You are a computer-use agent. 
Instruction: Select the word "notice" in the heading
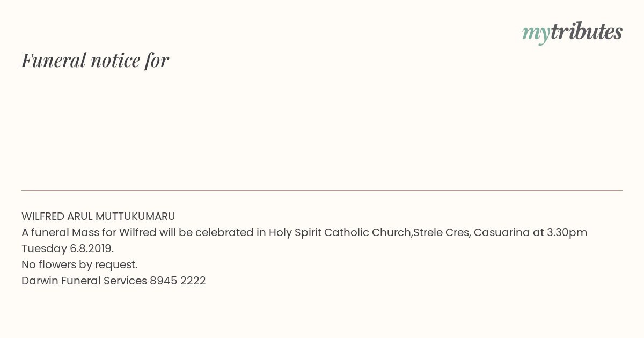click(x=115, y=61)
